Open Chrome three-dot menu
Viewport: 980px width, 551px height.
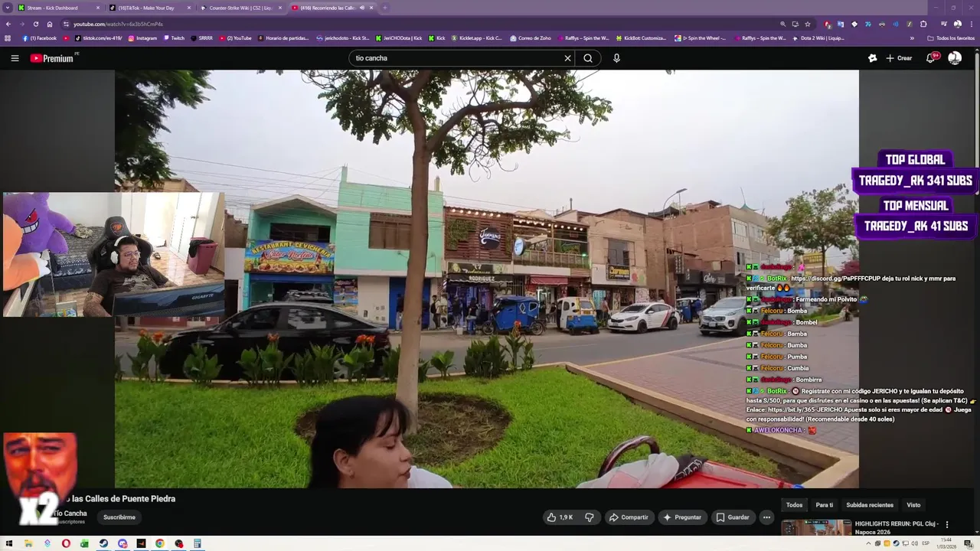972,24
